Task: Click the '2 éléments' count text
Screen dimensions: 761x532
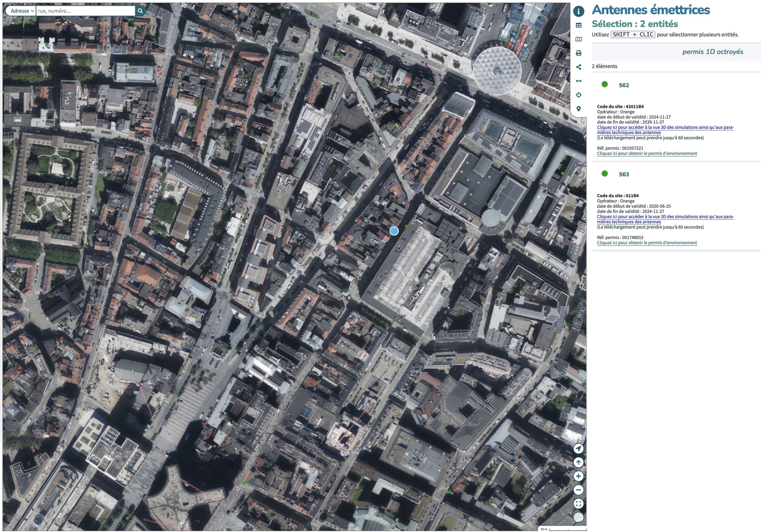Action: [x=605, y=66]
